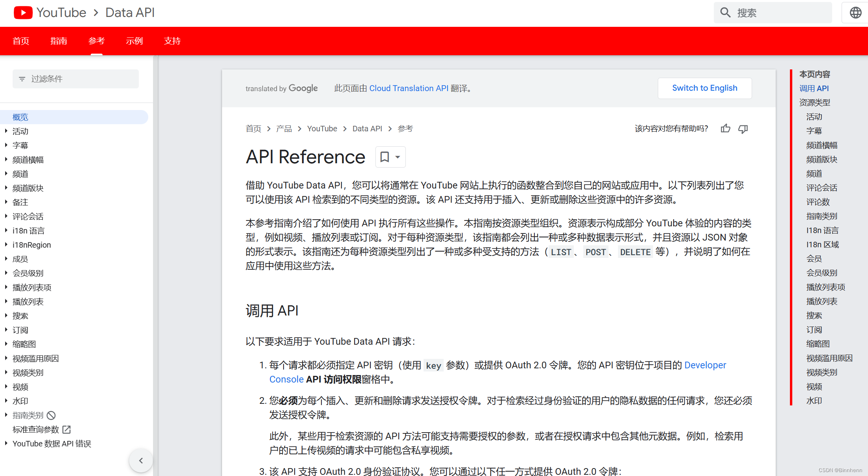Select 概览 in the left sidebar
The width and height of the screenshot is (868, 476).
(21, 117)
